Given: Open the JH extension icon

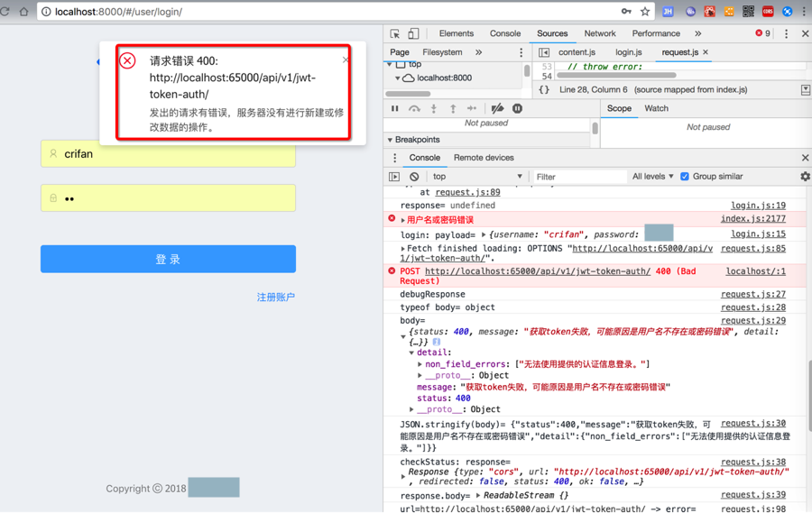Looking at the screenshot, I should (x=668, y=12).
